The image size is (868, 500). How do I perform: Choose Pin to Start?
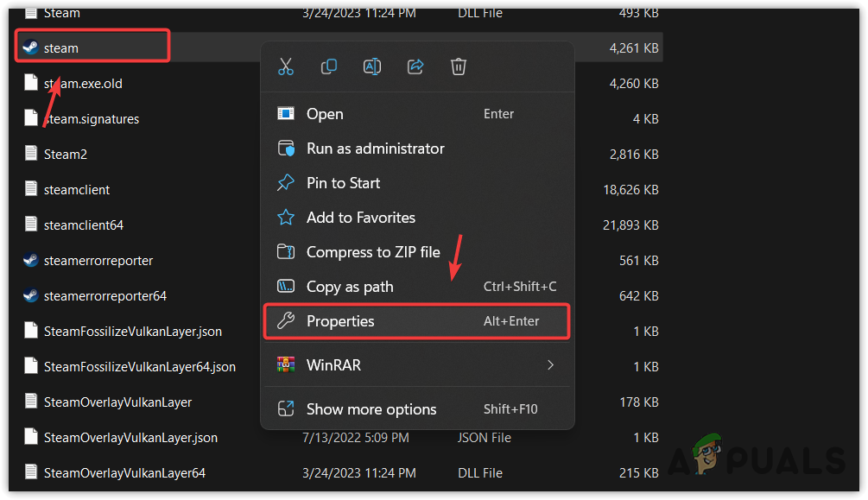pos(417,183)
